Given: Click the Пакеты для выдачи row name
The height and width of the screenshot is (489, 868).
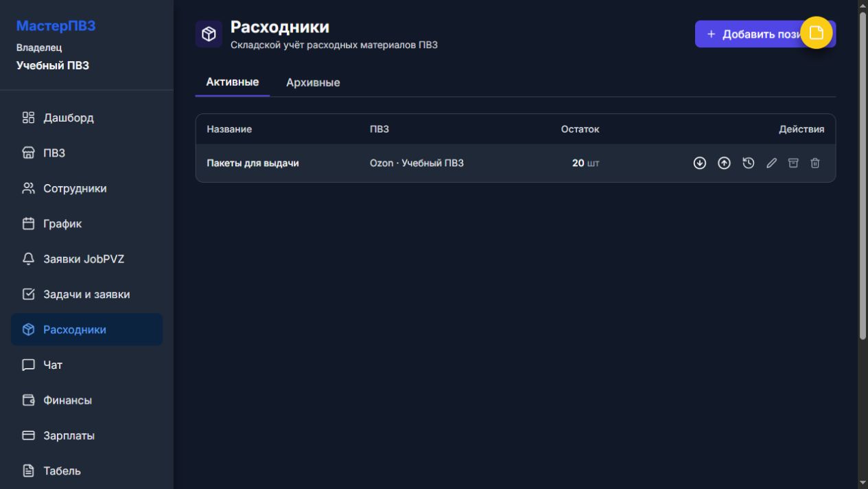Looking at the screenshot, I should pos(253,163).
